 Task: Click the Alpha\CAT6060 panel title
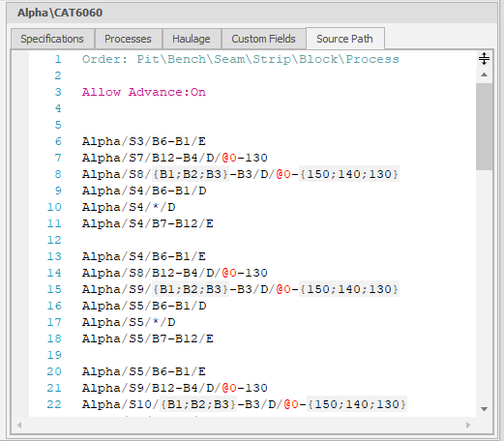[60, 13]
